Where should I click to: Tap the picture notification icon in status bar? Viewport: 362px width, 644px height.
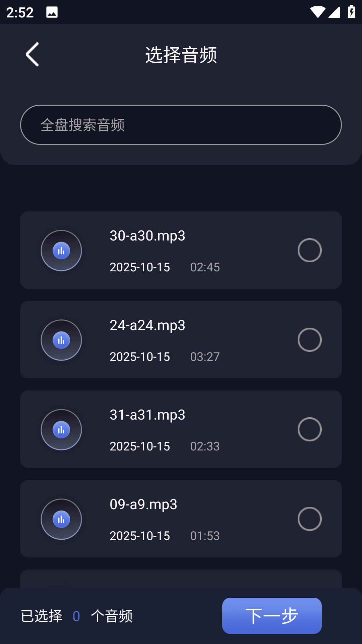(x=52, y=12)
